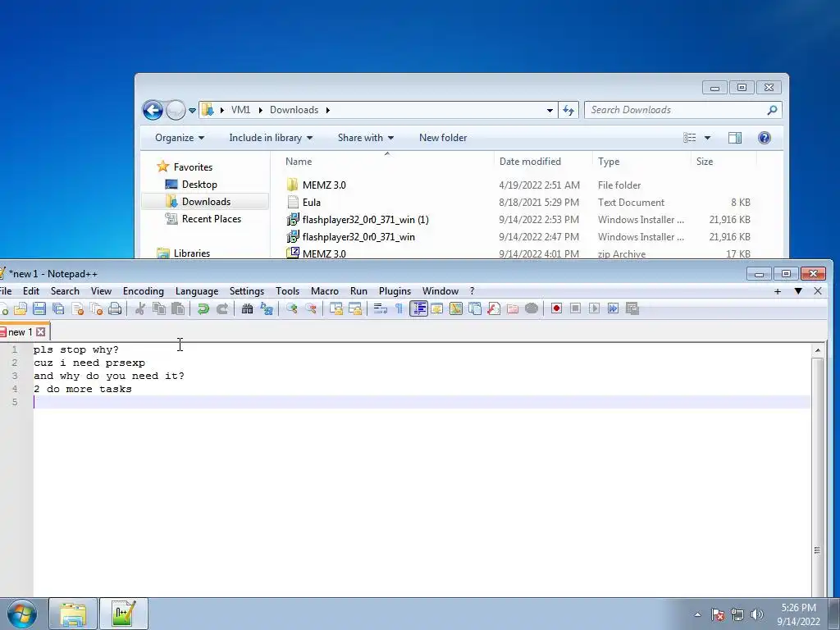Open a file with Notepad++ Open icon
The height and width of the screenshot is (630, 840).
click(x=21, y=308)
